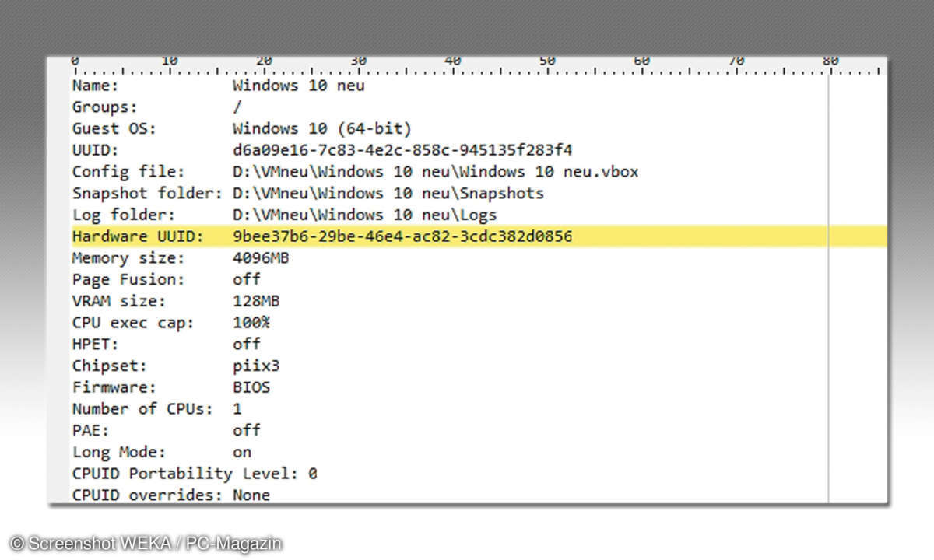Viewport: 934px width, 560px height.
Task: Select the "None" value for CPUID overrides
Action: [x=251, y=495]
